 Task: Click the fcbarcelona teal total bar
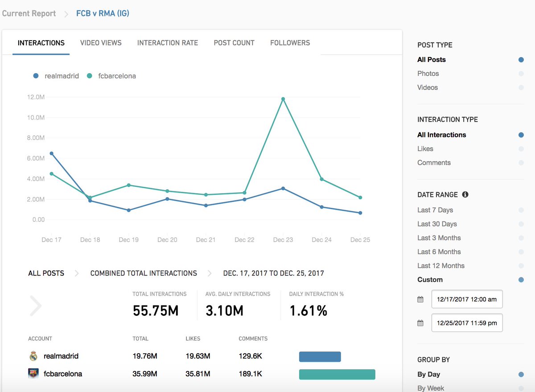(337, 374)
